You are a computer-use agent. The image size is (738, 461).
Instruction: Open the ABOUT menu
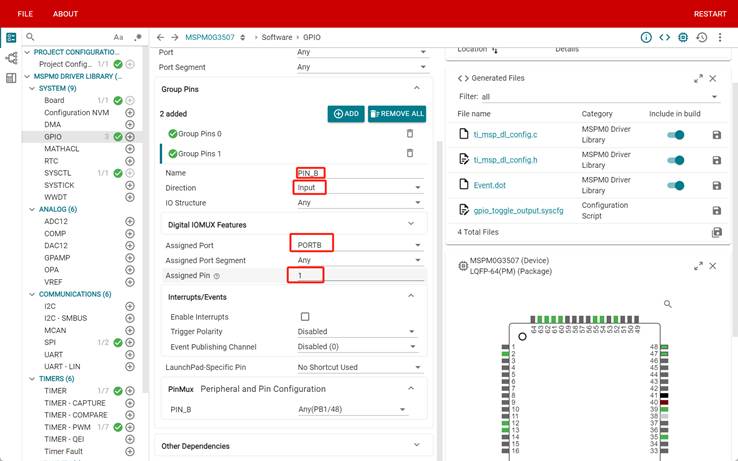tap(65, 14)
